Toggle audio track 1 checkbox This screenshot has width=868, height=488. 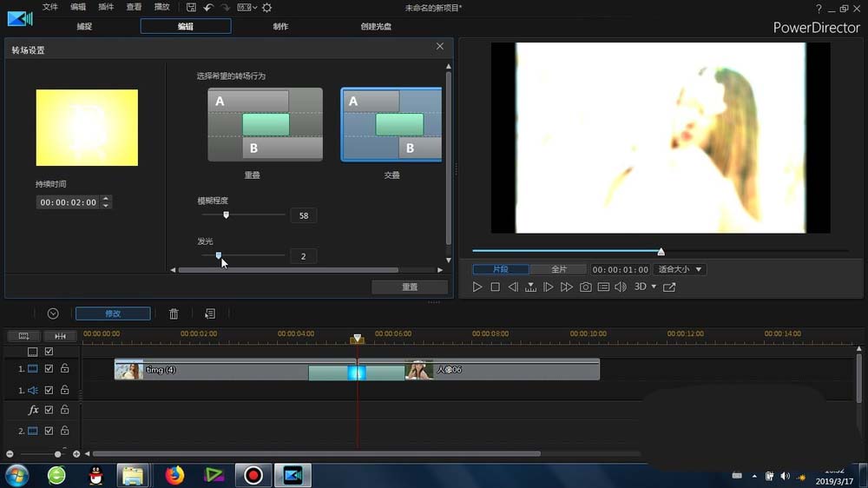pos(49,390)
